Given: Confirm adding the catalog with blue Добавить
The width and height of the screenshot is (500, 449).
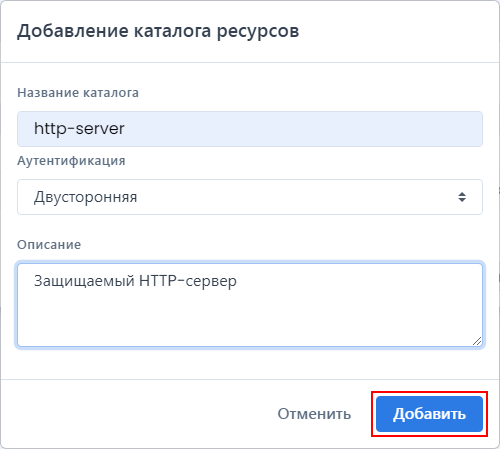Looking at the screenshot, I should click(x=429, y=414).
